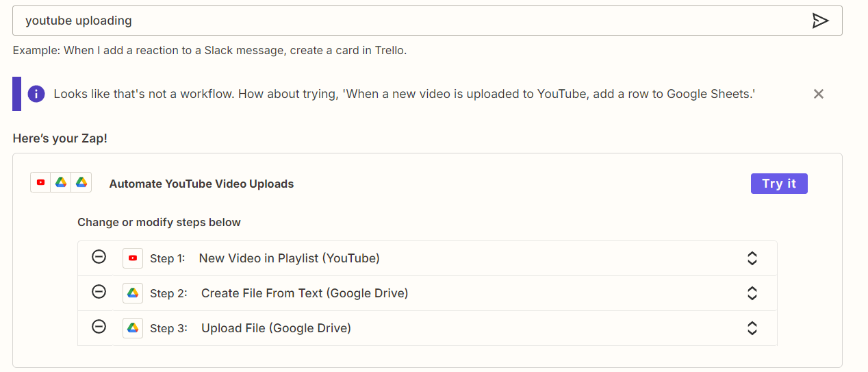Click the purple info icon in banner
Image resolution: width=868 pixels, height=372 pixels.
(36, 94)
